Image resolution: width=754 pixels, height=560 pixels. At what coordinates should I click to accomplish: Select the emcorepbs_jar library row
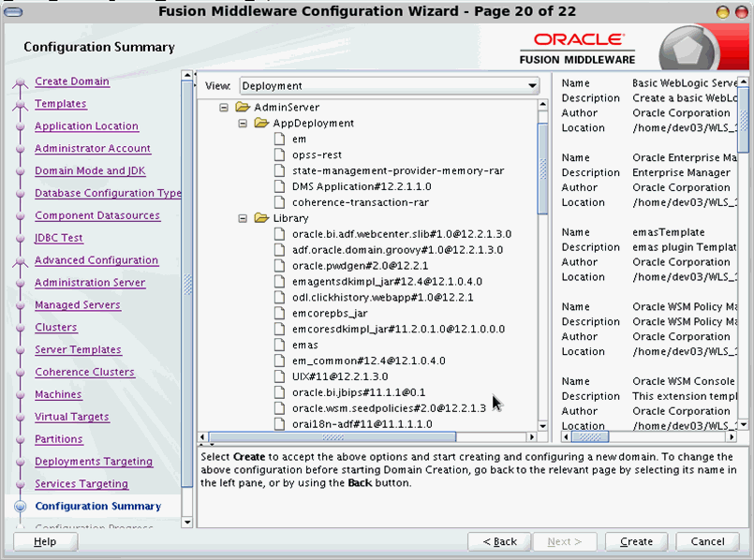[330, 314]
